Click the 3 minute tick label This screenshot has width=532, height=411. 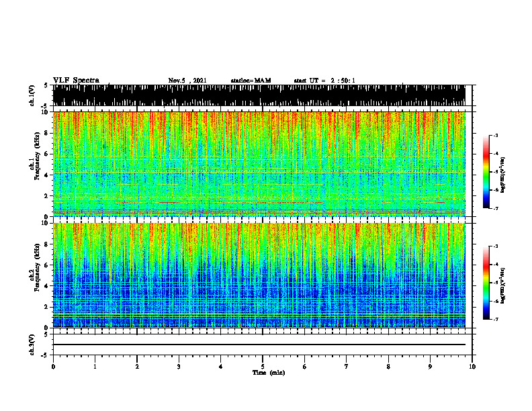click(x=179, y=367)
